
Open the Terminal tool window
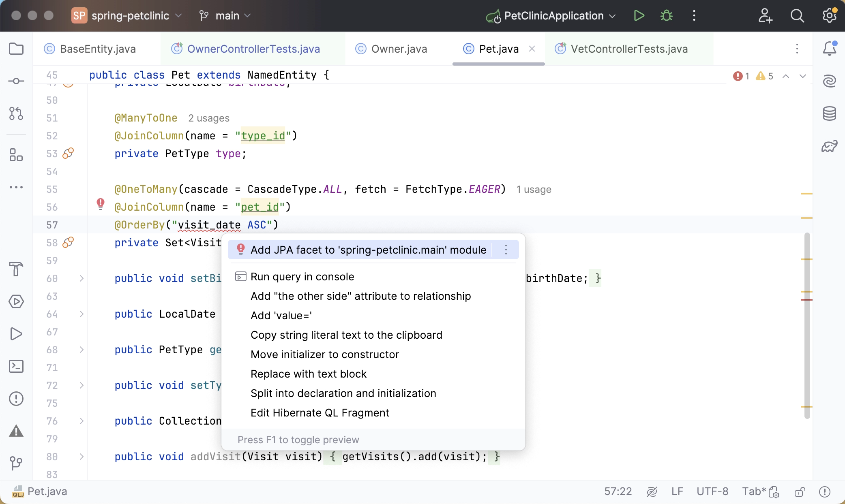(x=16, y=366)
